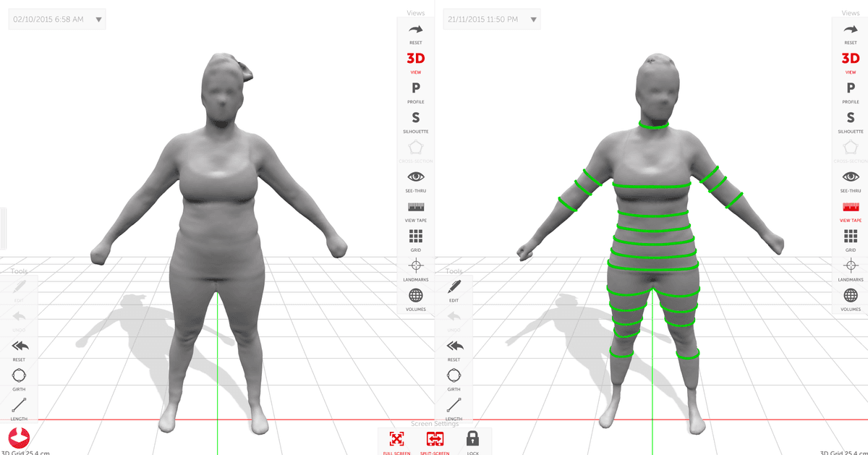Toggle See-Thru eye in left views toolbar

tap(416, 180)
